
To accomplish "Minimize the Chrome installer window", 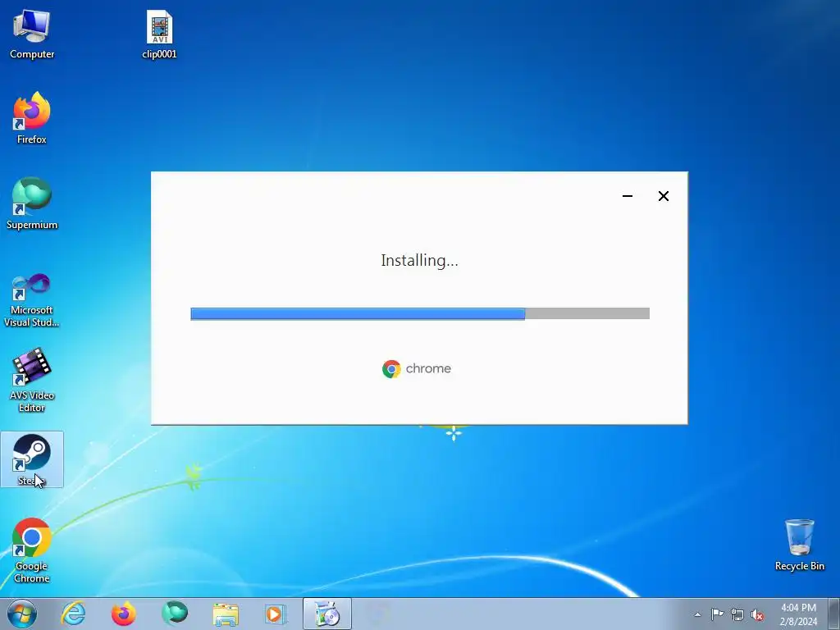I will (x=628, y=196).
